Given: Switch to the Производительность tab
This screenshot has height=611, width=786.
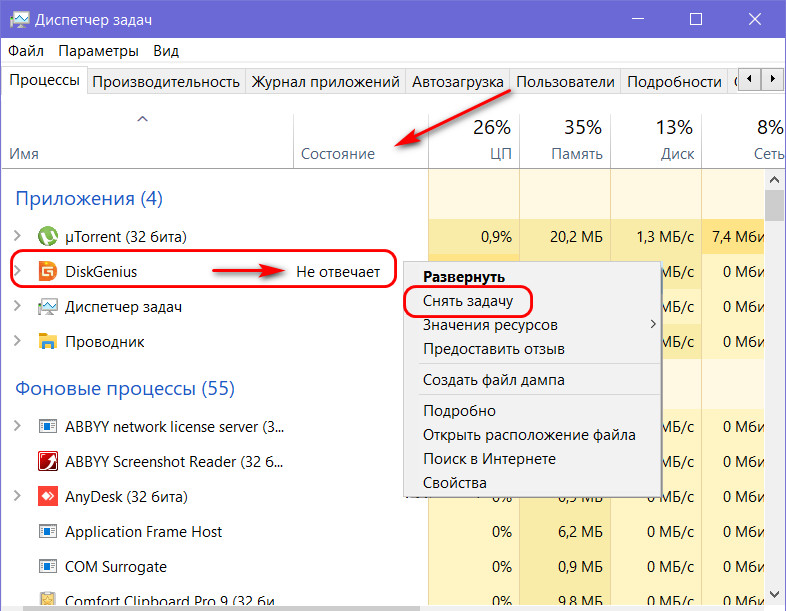Looking at the screenshot, I should click(166, 82).
